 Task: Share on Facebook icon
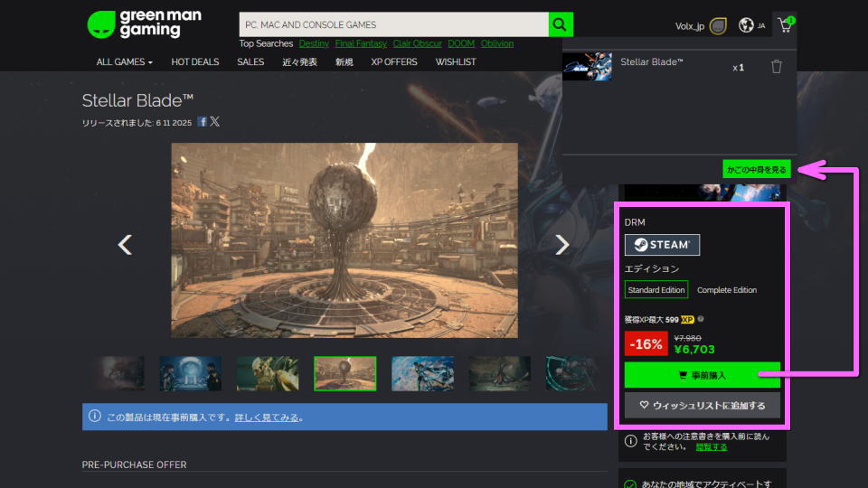tap(202, 122)
